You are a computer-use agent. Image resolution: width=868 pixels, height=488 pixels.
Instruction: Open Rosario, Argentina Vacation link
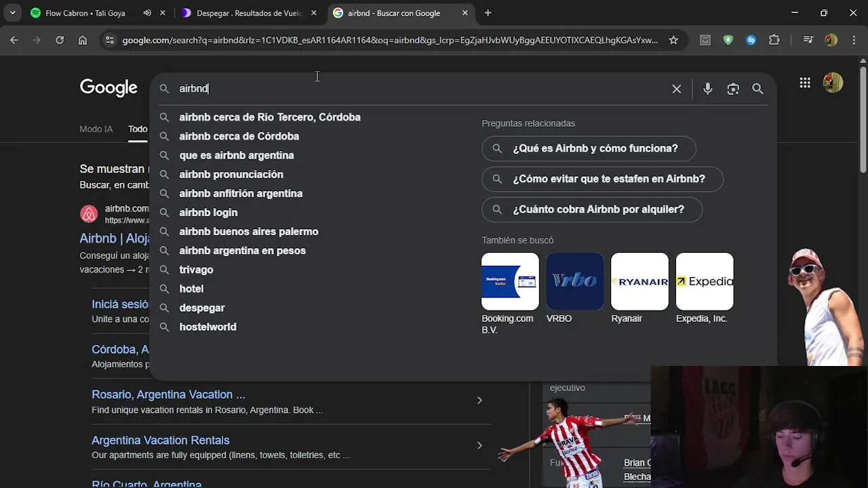coord(168,394)
